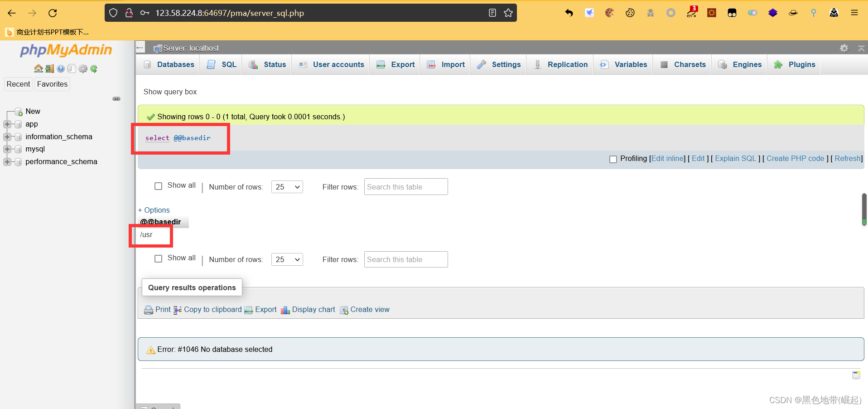This screenshot has width=868, height=409.
Task: Click the Home icon in the sidebar
Action: point(39,68)
